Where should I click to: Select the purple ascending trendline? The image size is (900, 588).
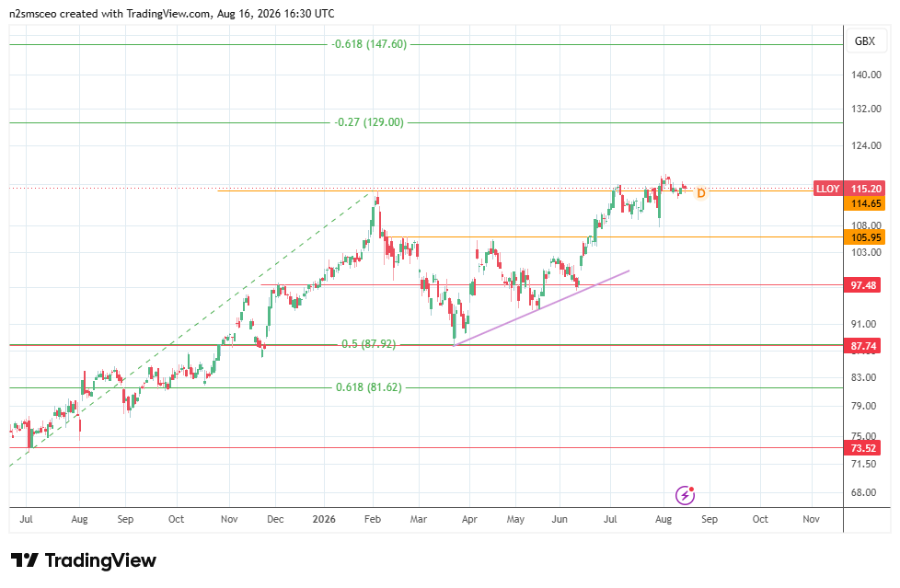541,307
